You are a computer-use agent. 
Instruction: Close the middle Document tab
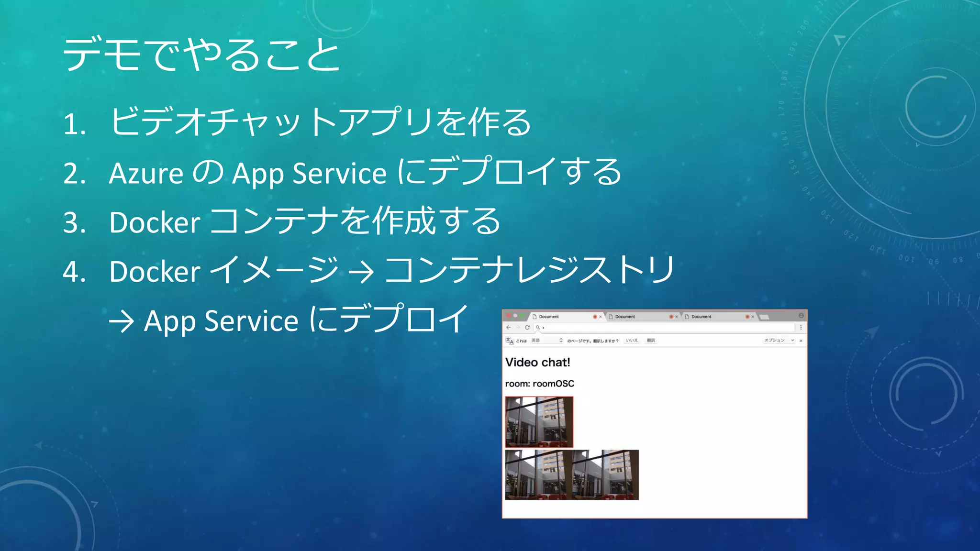coord(677,317)
